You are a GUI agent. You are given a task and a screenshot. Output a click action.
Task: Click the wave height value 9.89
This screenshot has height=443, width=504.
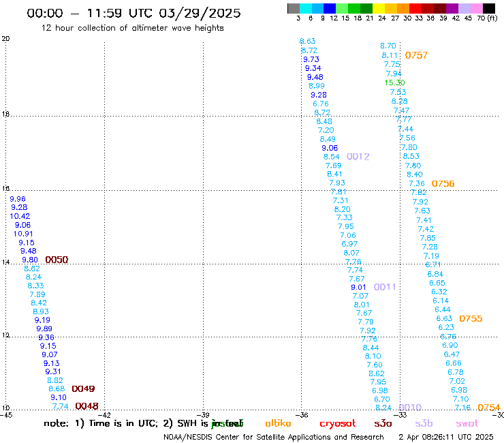pos(44,329)
